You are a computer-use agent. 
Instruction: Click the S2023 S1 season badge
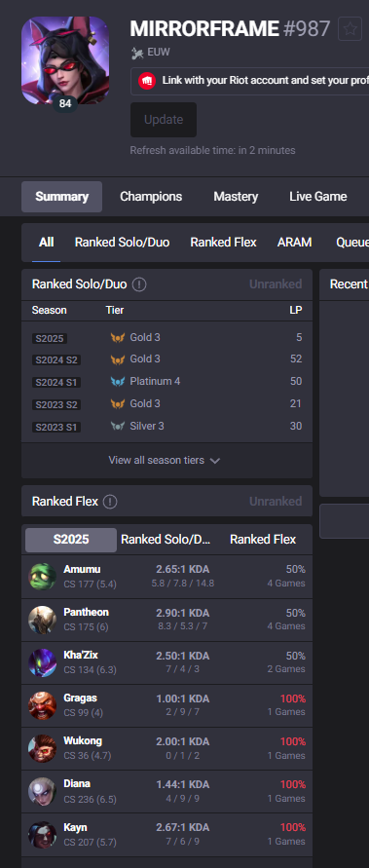point(56,427)
